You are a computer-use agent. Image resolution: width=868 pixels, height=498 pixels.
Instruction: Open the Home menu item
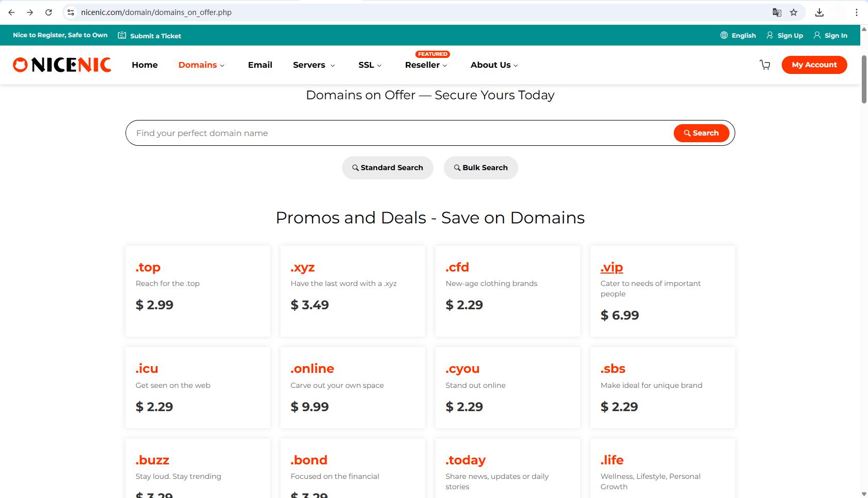145,65
